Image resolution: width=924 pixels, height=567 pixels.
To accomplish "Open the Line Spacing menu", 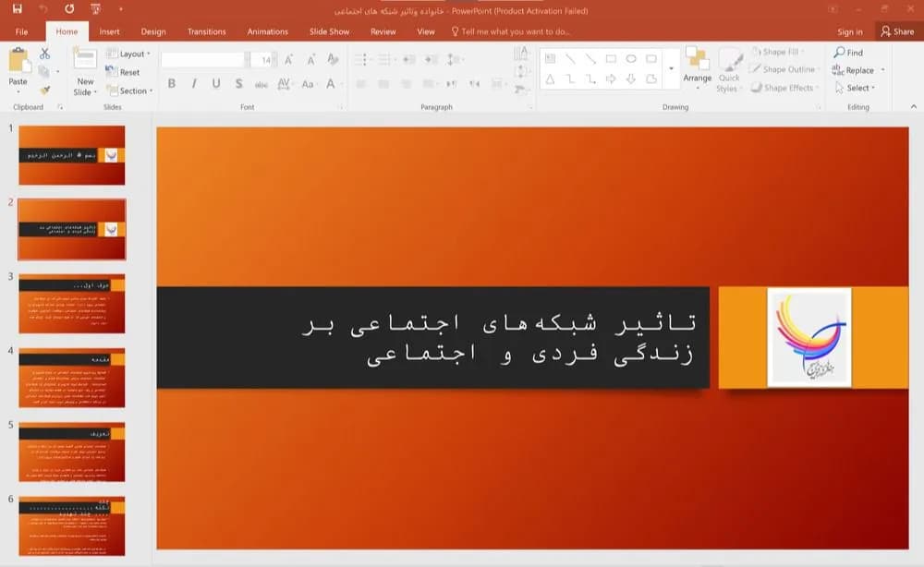I will click(454, 59).
